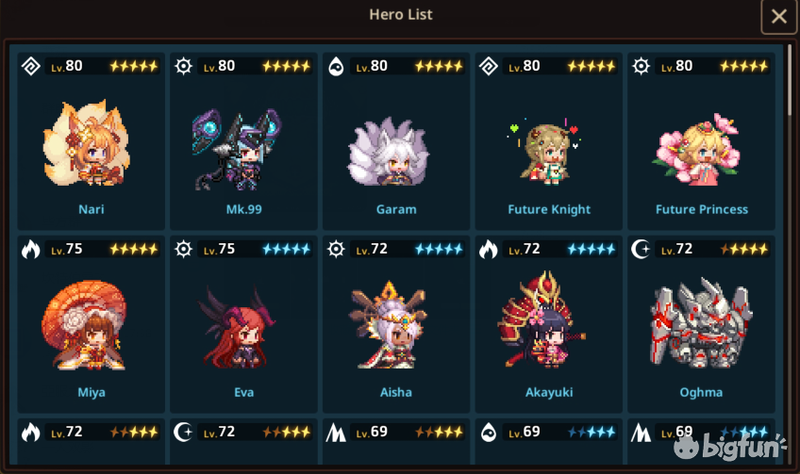This screenshot has height=474, width=800.
Task: Click Oghma's dark element icon
Action: coord(640,249)
